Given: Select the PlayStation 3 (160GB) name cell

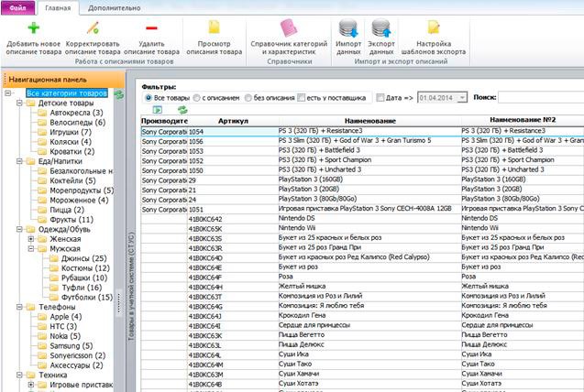Looking at the screenshot, I should click(x=369, y=180).
